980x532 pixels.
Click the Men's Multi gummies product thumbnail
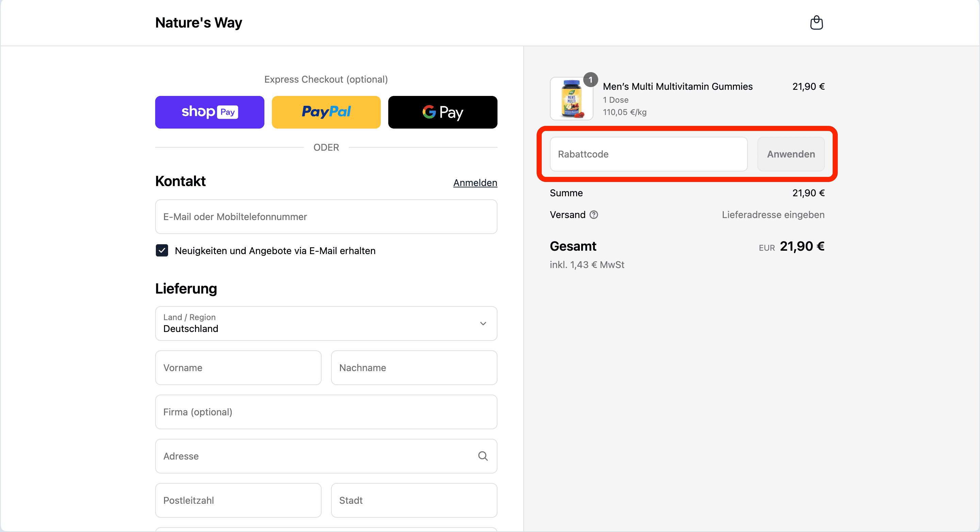pyautogui.click(x=571, y=99)
